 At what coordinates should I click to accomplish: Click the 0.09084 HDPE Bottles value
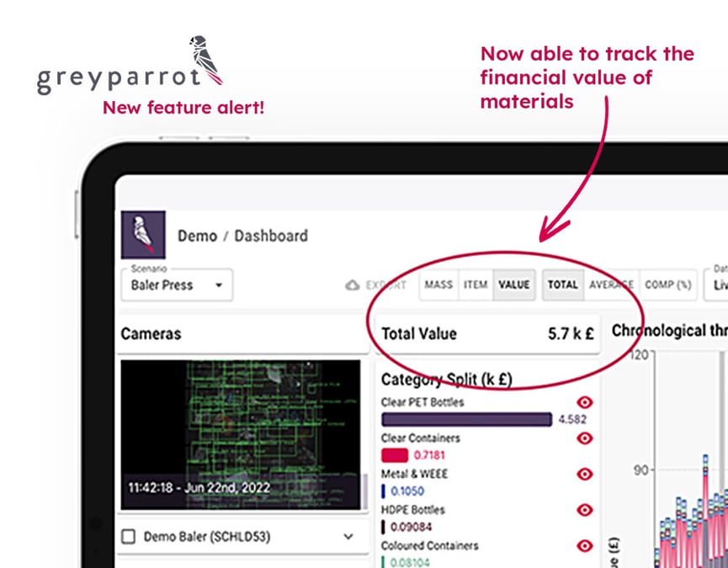[x=411, y=527]
